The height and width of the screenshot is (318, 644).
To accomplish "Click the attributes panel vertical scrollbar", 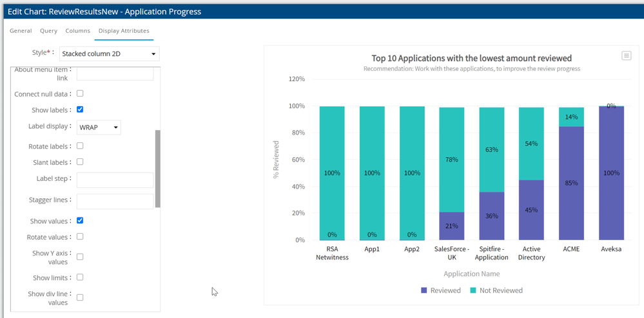I will click(158, 169).
